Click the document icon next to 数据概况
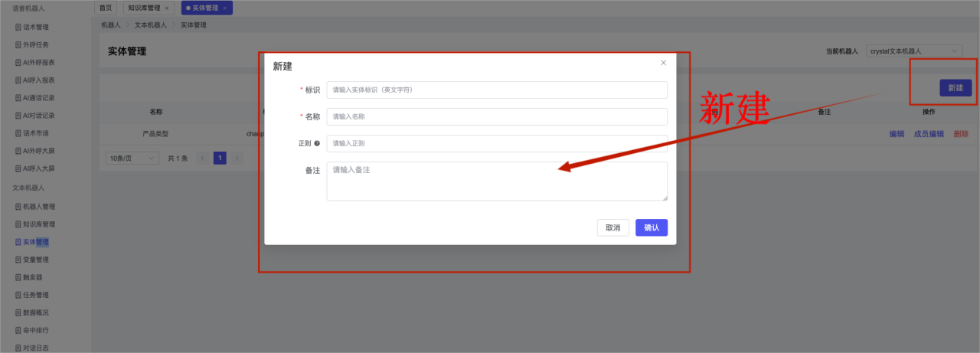Screen dimensions: 980x353 point(18,313)
